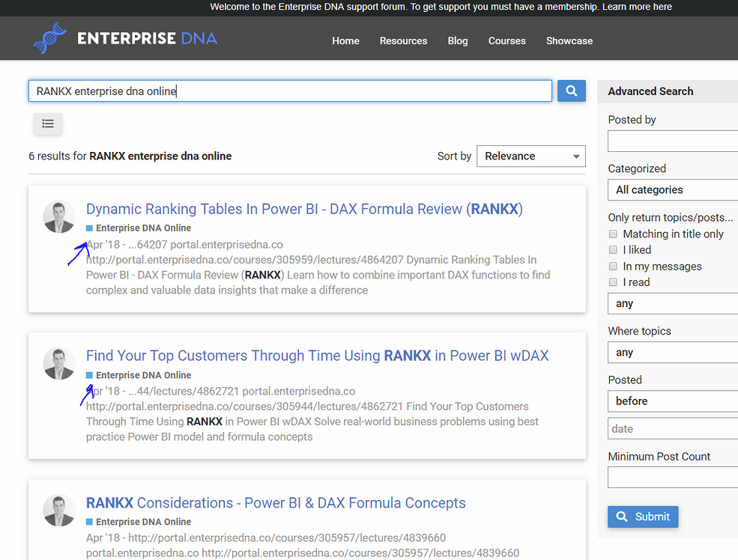Click the third result's author avatar

pyautogui.click(x=59, y=511)
